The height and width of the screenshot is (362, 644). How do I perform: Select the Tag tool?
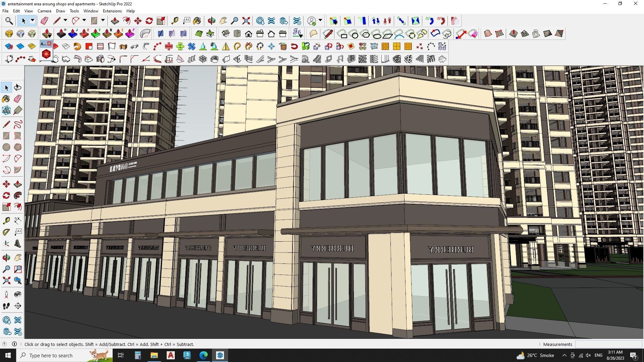coord(18,110)
